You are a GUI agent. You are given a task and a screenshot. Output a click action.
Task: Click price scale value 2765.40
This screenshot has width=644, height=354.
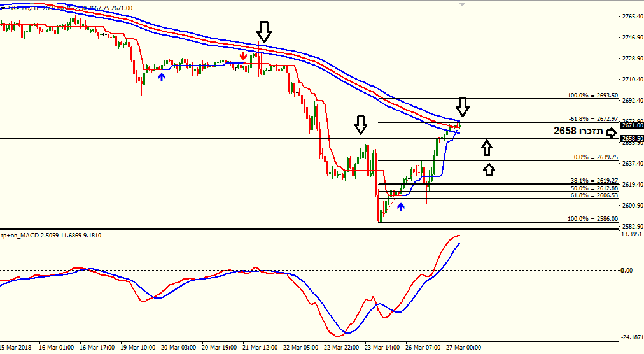pos(633,17)
